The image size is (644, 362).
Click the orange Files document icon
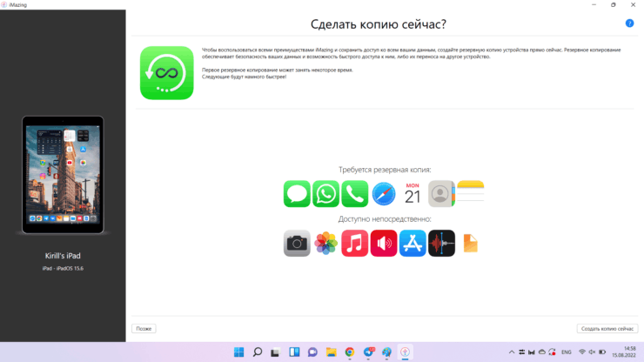[470, 244]
